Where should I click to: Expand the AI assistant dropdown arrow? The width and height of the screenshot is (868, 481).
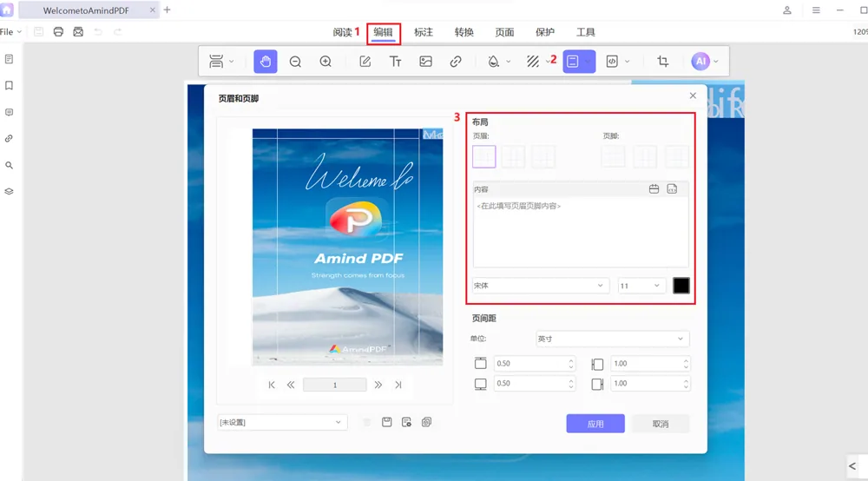(716, 62)
